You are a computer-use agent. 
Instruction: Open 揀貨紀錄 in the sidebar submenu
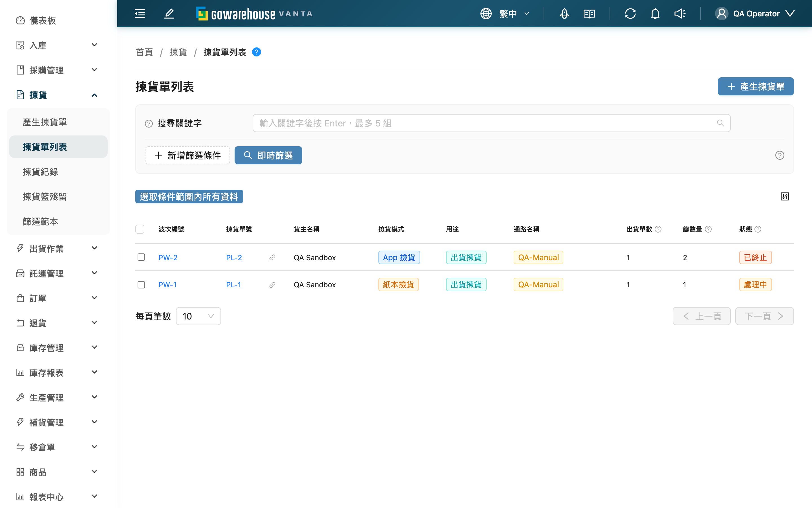[58, 172]
